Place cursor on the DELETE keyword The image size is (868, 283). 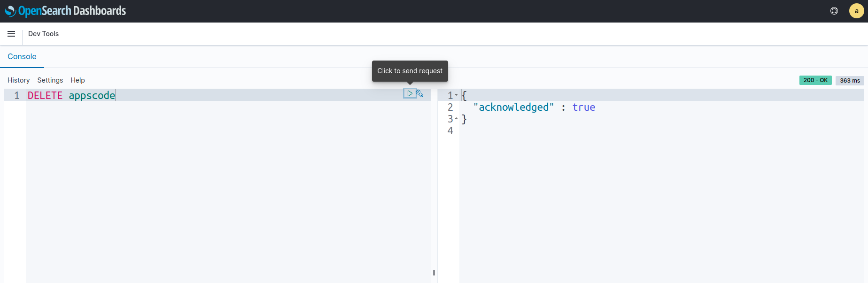(x=45, y=95)
